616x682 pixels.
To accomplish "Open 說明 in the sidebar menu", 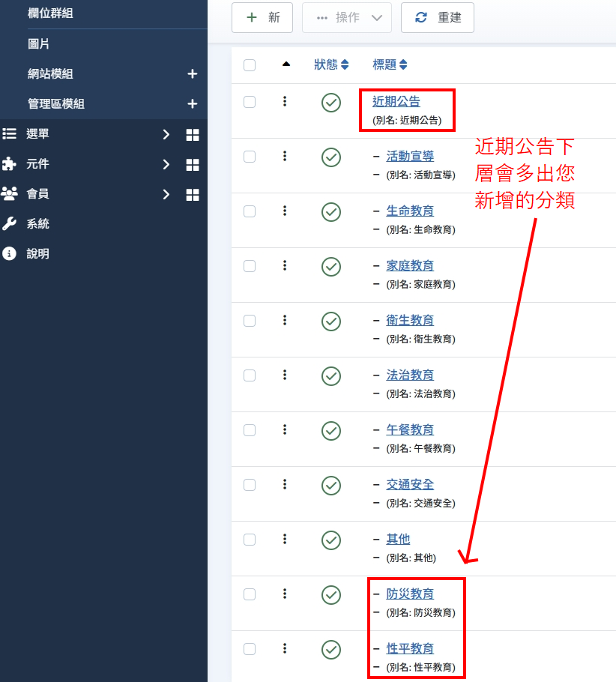I will pyautogui.click(x=37, y=254).
